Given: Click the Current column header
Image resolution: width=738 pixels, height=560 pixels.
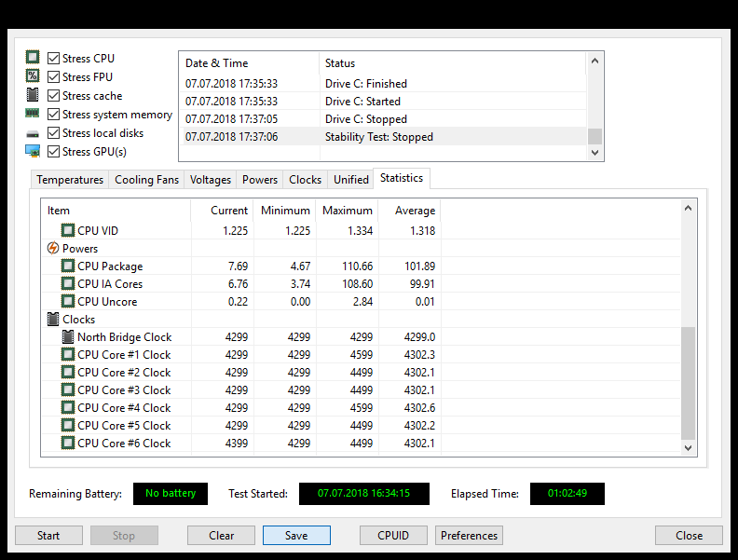Looking at the screenshot, I should 222,211.
